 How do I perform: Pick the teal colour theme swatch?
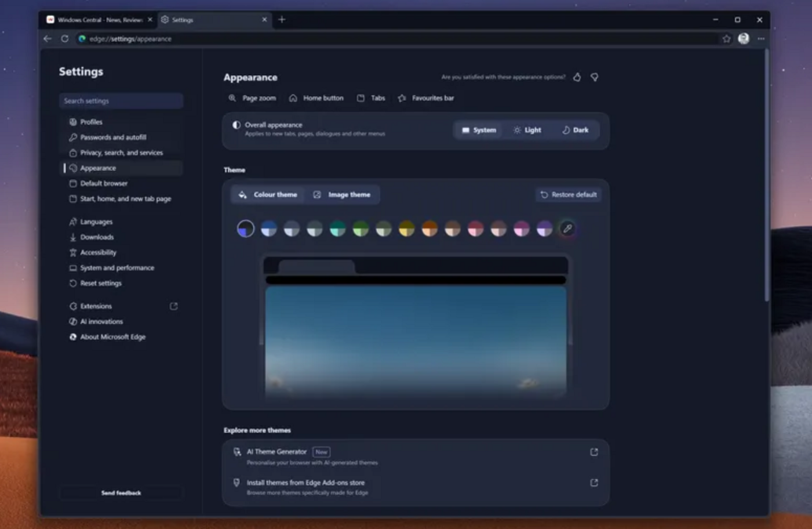(338, 229)
